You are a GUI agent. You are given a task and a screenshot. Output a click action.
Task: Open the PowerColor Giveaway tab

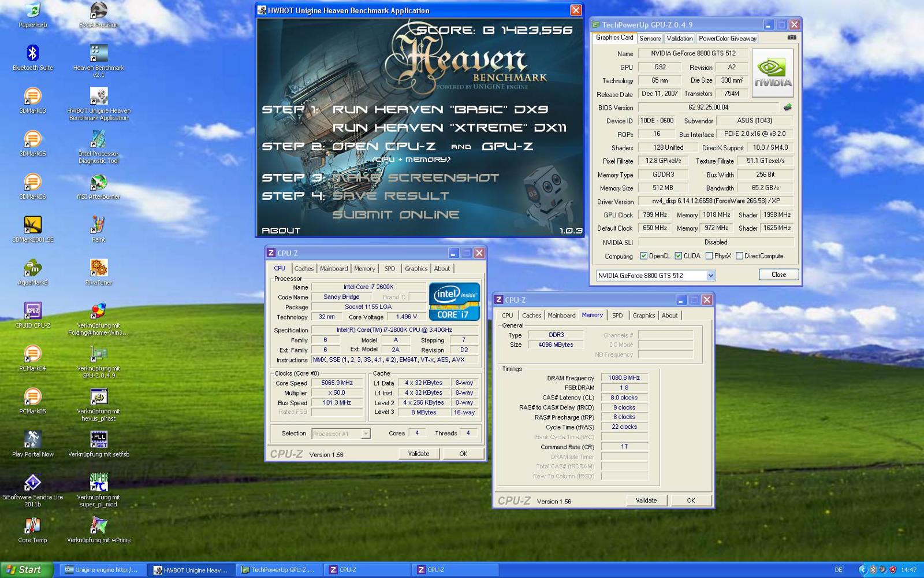tap(728, 39)
